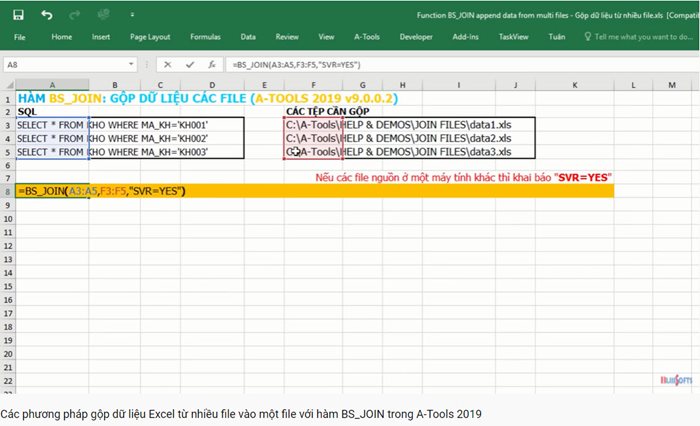700x426 pixels.
Task: Click the Redo arrow icon
Action: pos(74,15)
